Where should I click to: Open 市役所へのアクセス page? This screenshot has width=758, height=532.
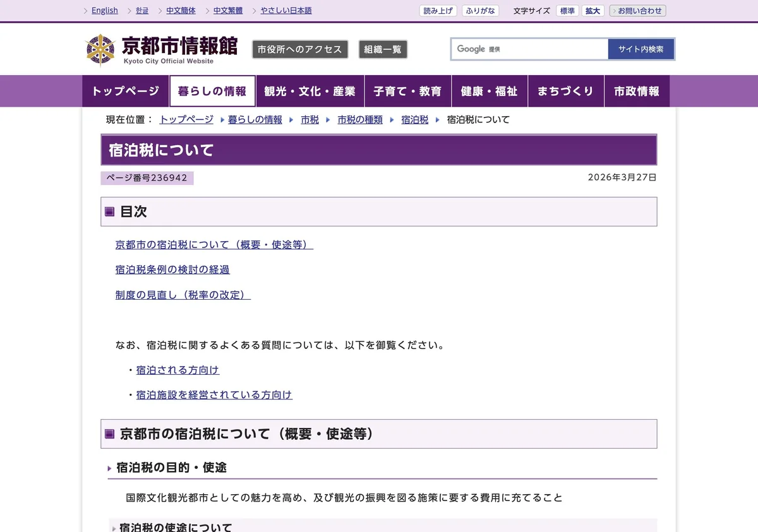(x=300, y=49)
